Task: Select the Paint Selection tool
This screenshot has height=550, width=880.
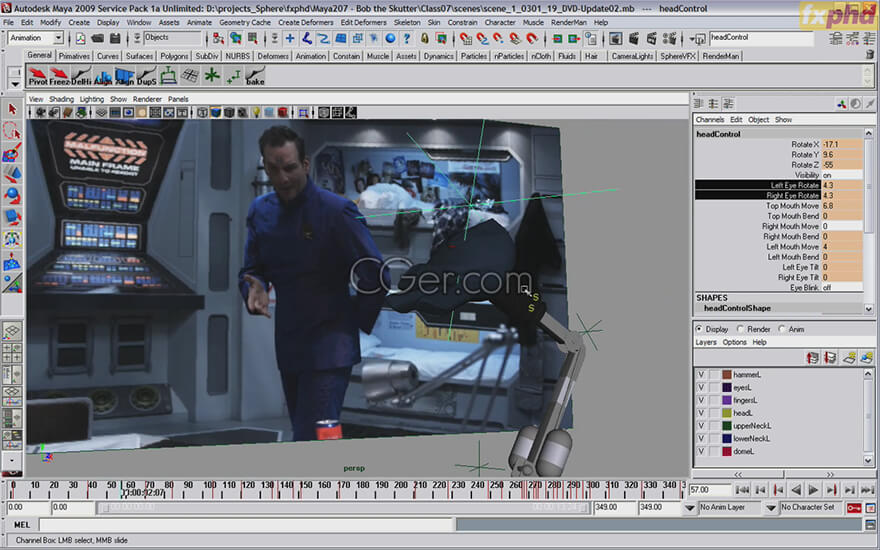Action: tap(12, 152)
